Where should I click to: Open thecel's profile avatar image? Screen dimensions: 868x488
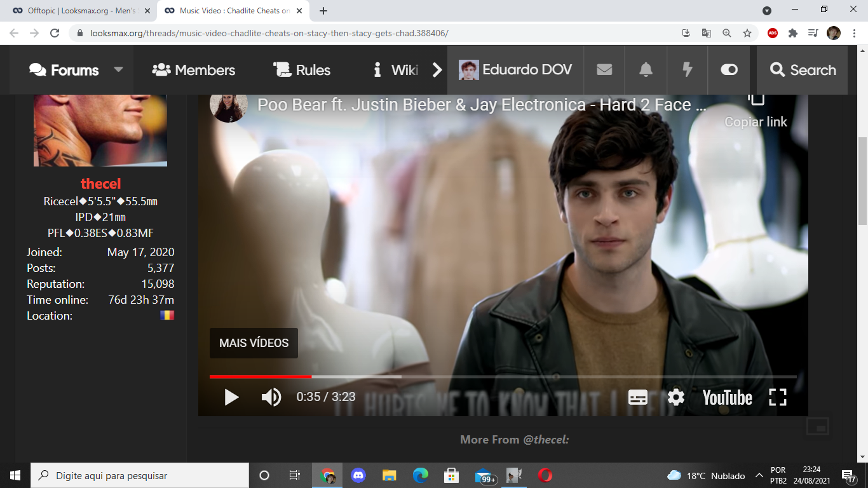click(x=100, y=130)
